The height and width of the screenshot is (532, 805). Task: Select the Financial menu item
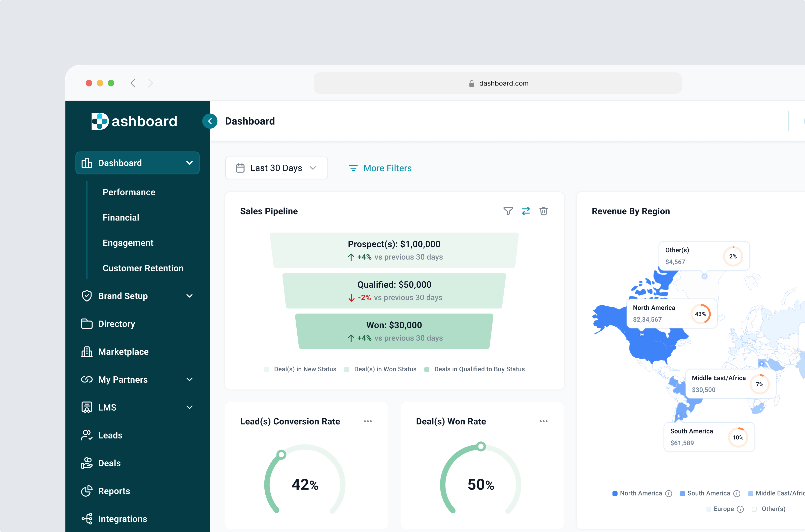pyautogui.click(x=121, y=217)
